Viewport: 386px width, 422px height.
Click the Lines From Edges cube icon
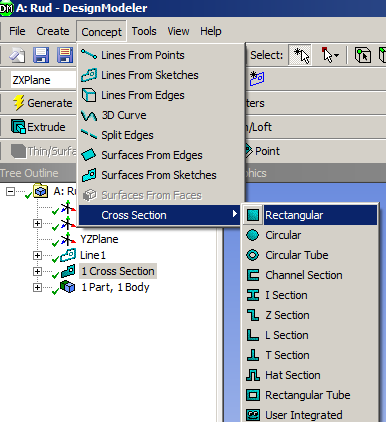(x=89, y=95)
